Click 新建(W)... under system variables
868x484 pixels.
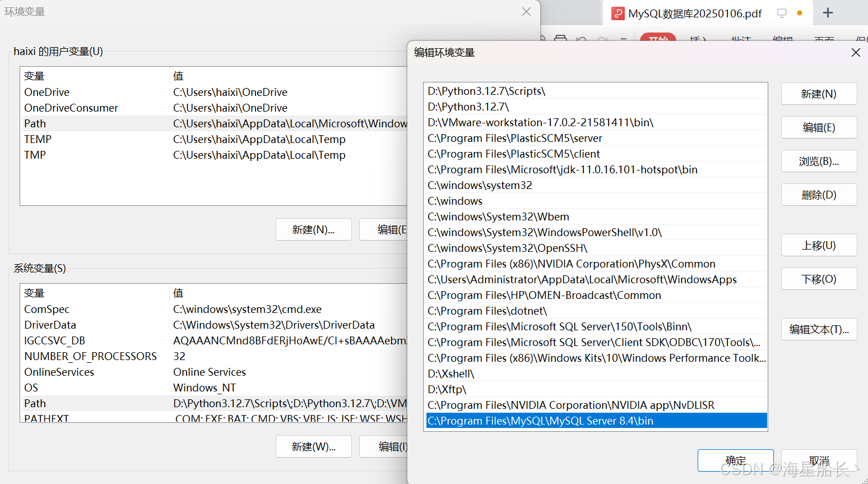coord(313,446)
